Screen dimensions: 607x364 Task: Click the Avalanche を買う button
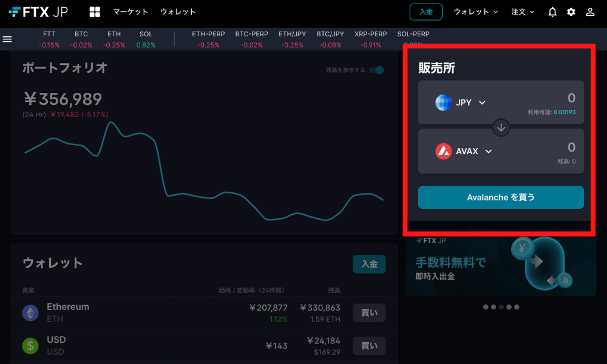(x=501, y=197)
